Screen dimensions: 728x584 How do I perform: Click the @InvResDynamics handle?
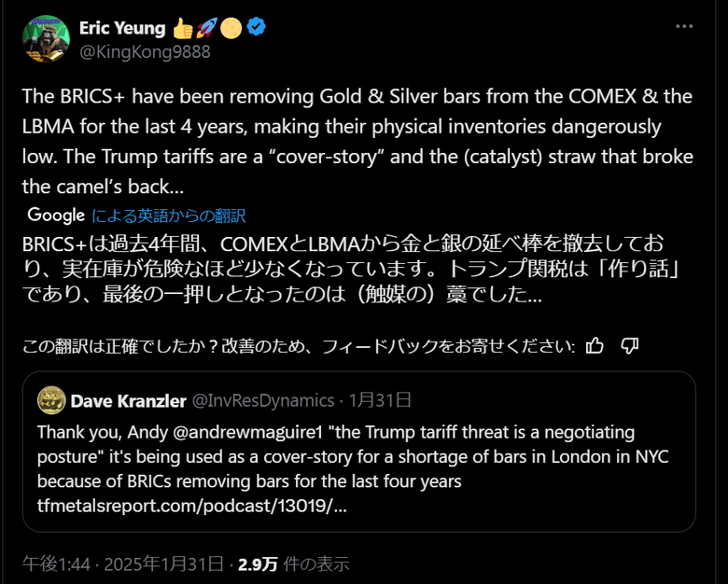click(x=262, y=400)
